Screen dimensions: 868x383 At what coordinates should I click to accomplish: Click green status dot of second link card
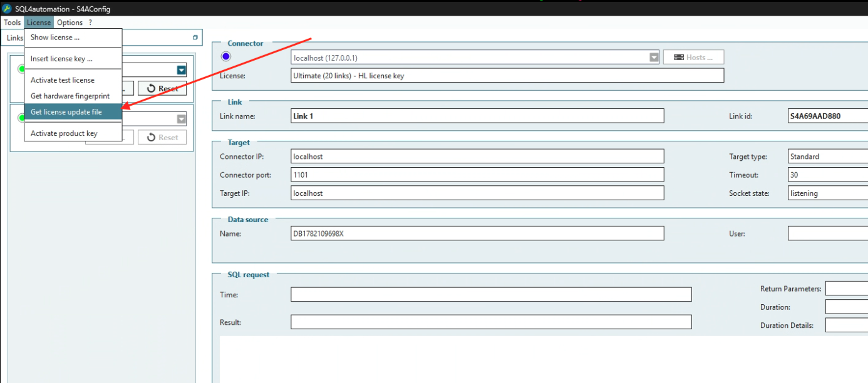pyautogui.click(x=21, y=118)
